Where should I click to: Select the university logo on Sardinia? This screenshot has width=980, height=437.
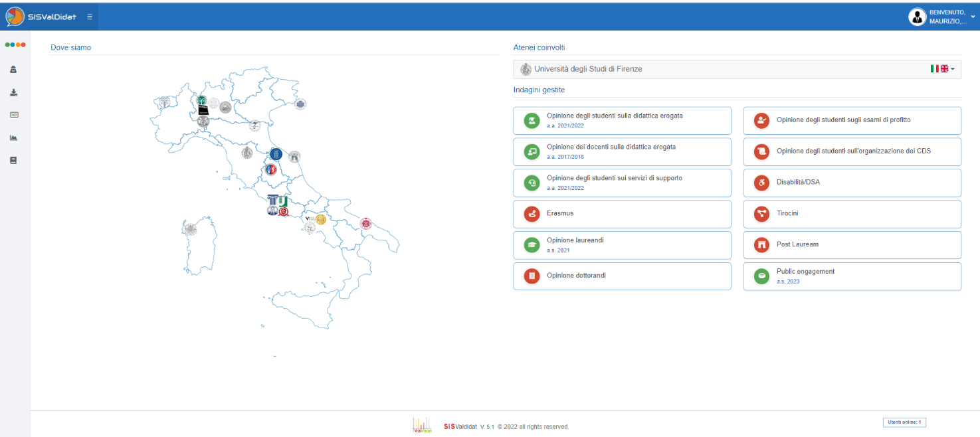point(191,230)
